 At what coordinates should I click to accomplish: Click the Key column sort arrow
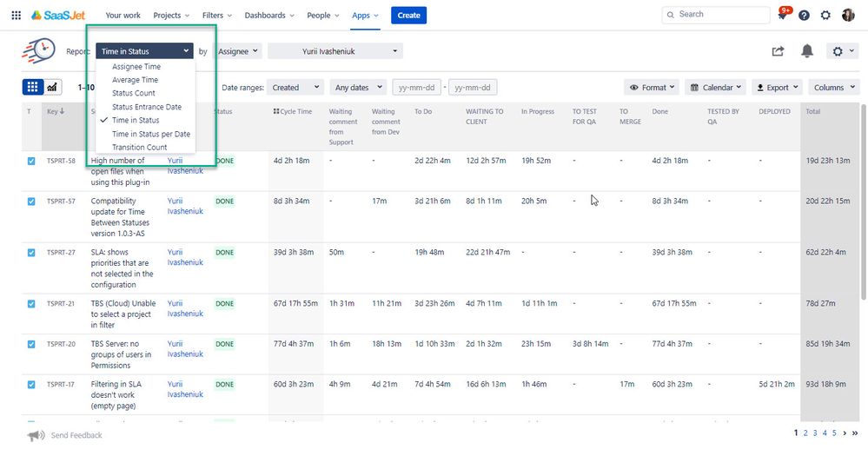[62, 111]
